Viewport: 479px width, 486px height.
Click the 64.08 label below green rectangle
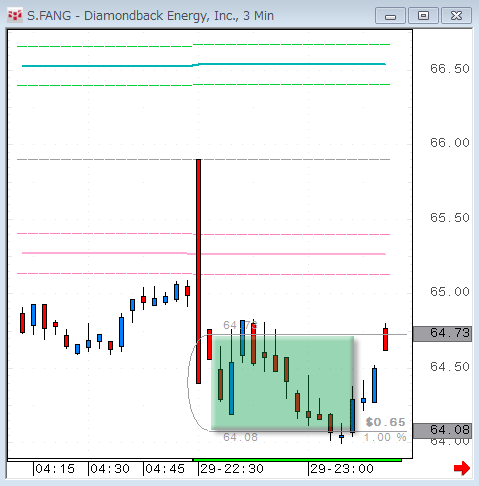click(x=240, y=437)
